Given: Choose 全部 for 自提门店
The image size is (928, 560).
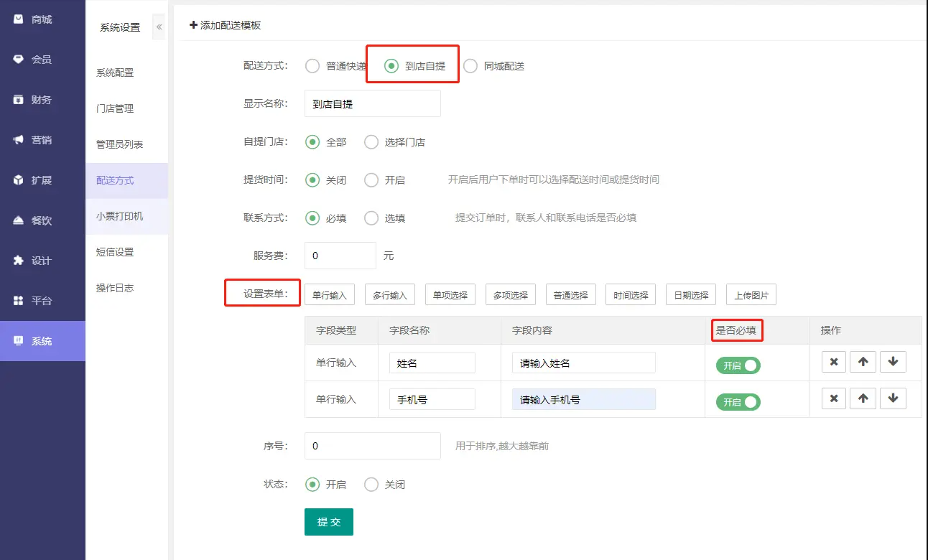Looking at the screenshot, I should tap(312, 142).
